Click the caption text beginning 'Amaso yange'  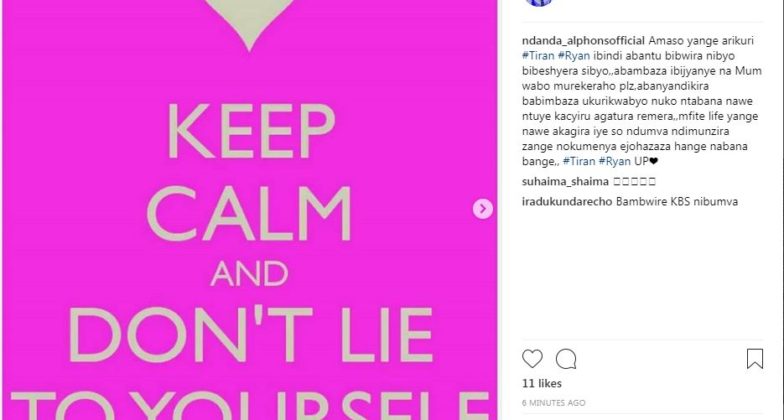(x=642, y=101)
